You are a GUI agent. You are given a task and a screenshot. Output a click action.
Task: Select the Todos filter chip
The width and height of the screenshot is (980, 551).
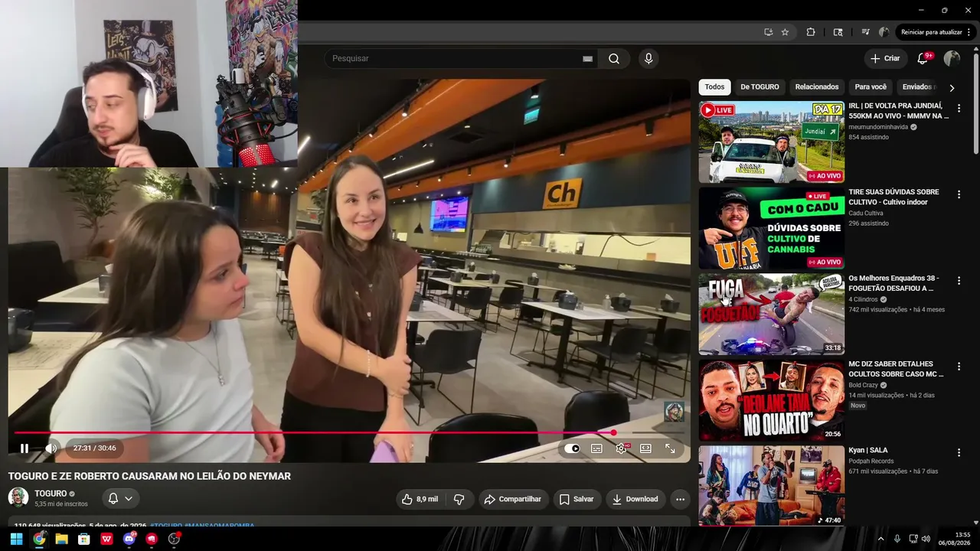[x=714, y=87]
